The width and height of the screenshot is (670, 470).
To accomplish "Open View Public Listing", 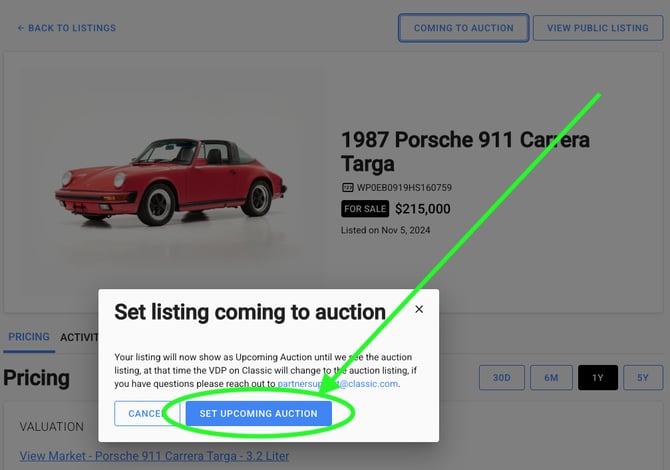I will [597, 28].
